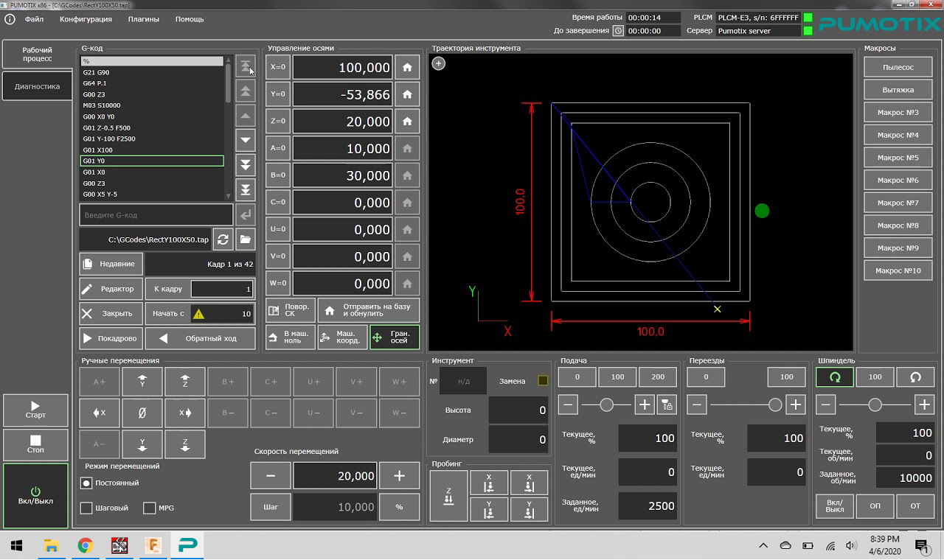Click the Пылесос macro button
The height and width of the screenshot is (560, 944).
(898, 67)
